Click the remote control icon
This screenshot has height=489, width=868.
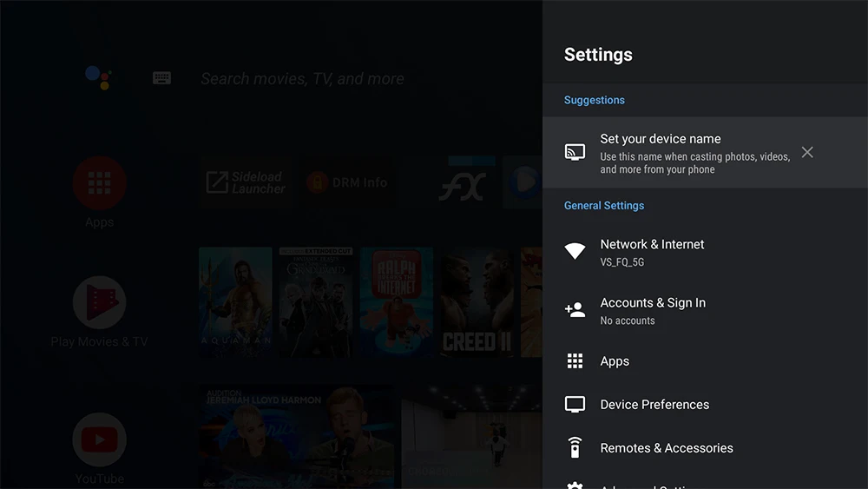(x=575, y=447)
